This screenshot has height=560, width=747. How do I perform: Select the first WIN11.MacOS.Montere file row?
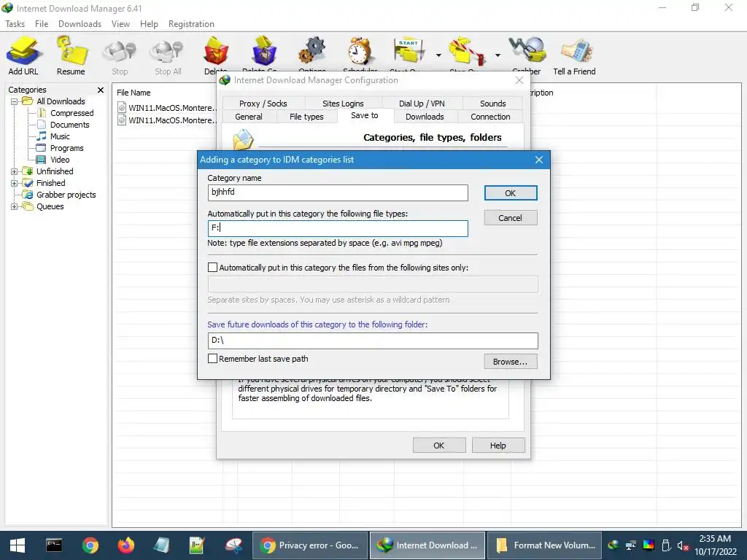tap(167, 108)
